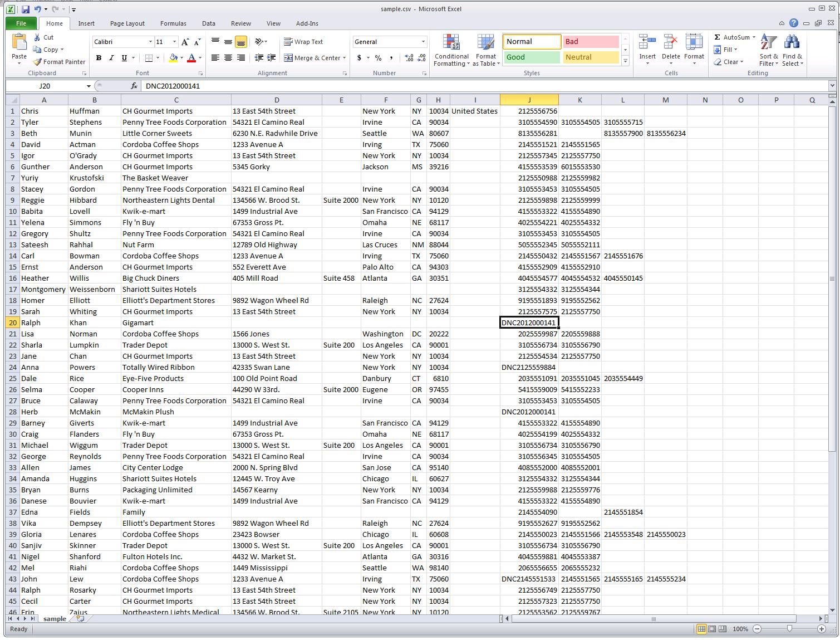Click the formula bar showing DNC2012000141
Image resolution: width=840 pixels, height=640 pixels.
pos(484,86)
